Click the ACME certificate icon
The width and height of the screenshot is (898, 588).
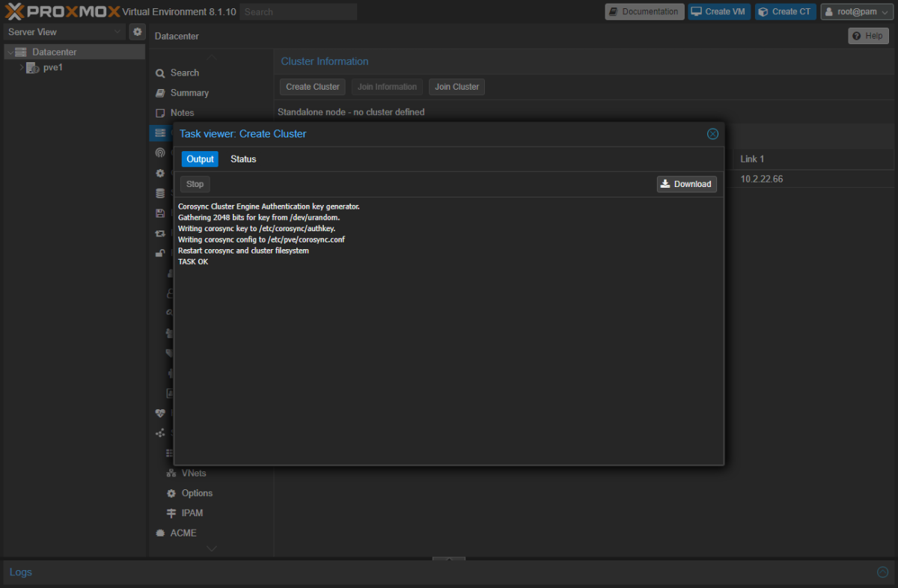(160, 533)
